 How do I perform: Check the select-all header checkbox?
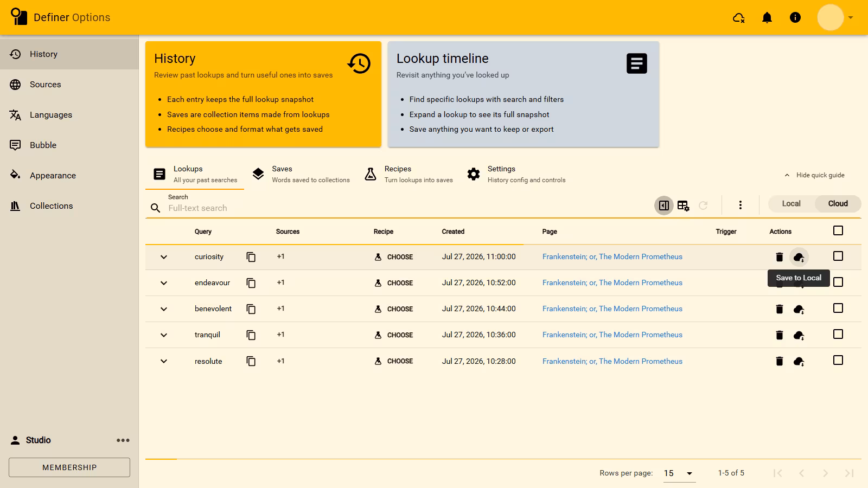pos(838,230)
